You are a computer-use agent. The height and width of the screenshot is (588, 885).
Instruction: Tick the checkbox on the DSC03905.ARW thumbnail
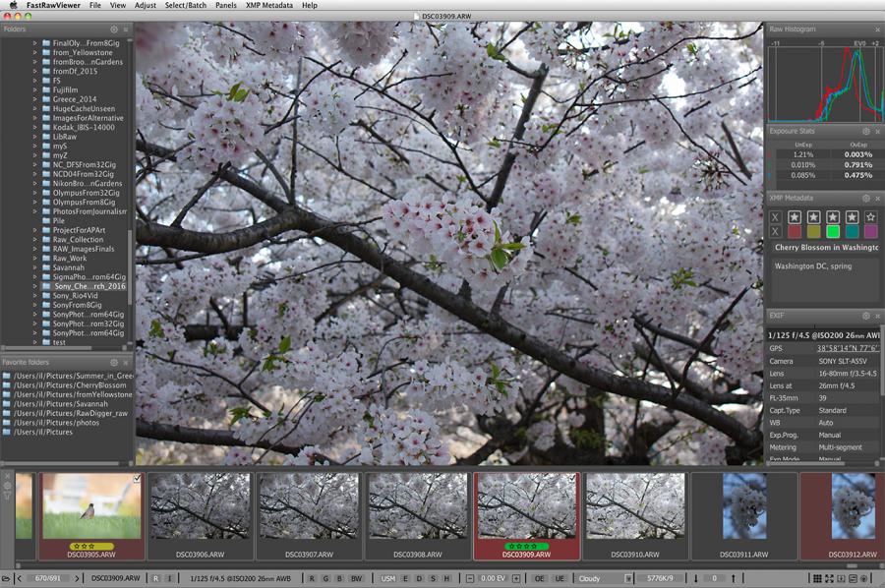[137, 479]
